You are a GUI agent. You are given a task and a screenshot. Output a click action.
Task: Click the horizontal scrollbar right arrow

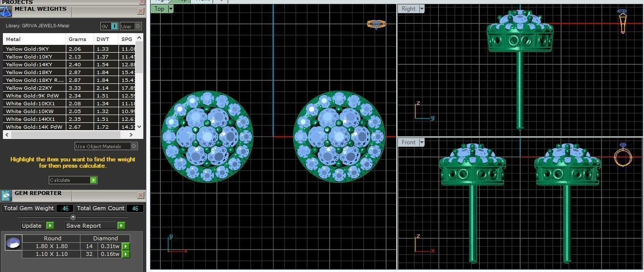[131, 135]
